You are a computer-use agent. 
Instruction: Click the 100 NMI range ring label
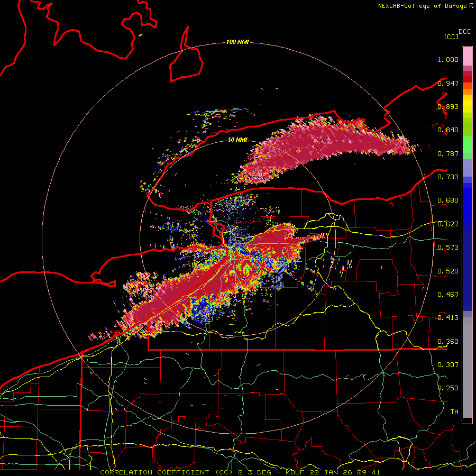237,42
